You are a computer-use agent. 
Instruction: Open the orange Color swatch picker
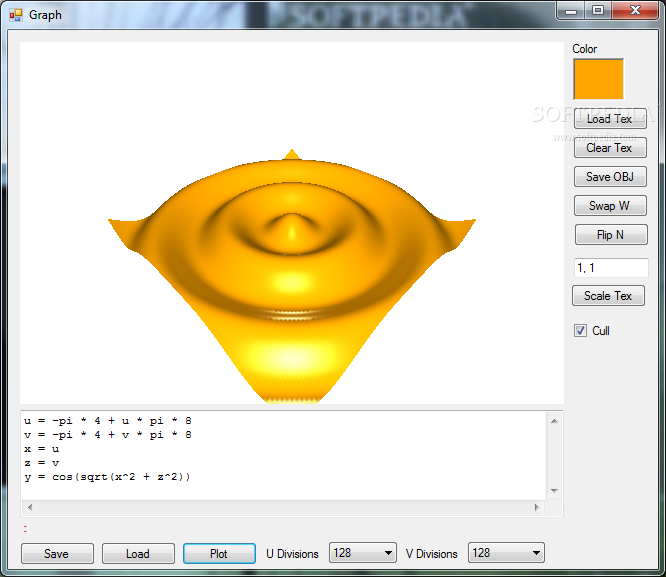click(x=598, y=79)
